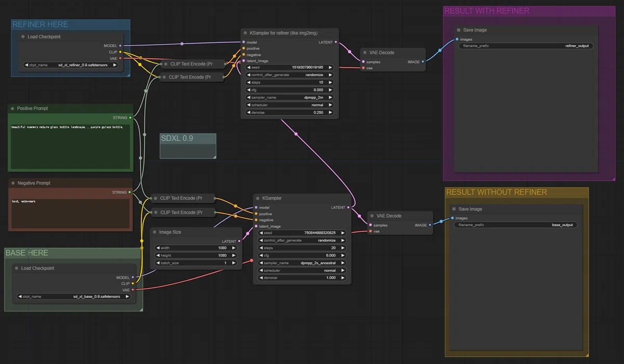
Task: Click the CLIP output socket of the refiner Load Checkpoint
Action: click(x=121, y=52)
